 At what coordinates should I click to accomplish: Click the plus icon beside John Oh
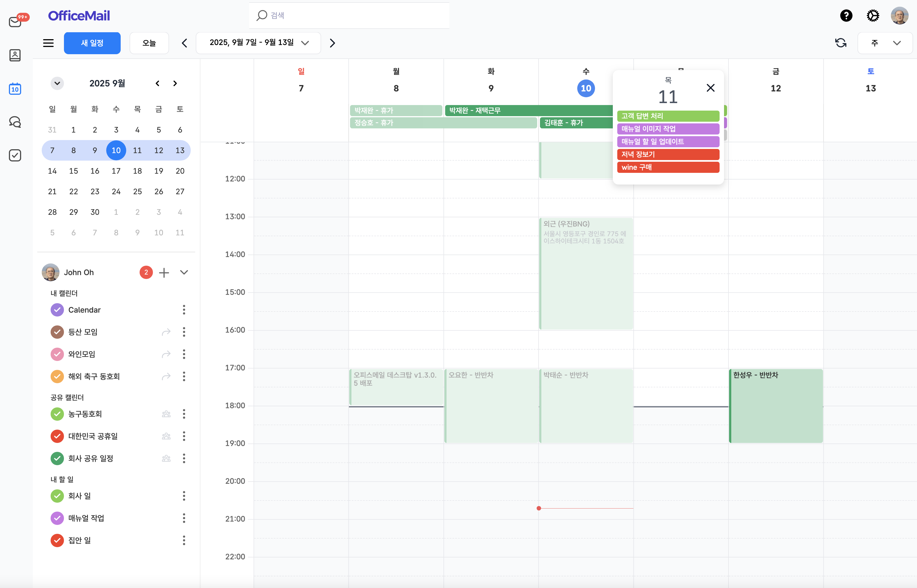pyautogui.click(x=164, y=273)
